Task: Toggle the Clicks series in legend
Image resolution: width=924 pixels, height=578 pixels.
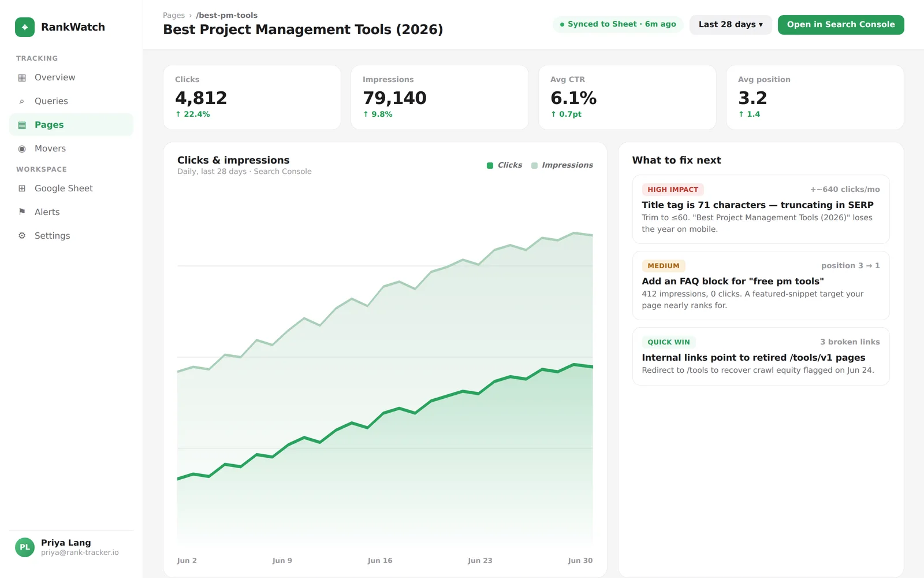Action: [504, 165]
